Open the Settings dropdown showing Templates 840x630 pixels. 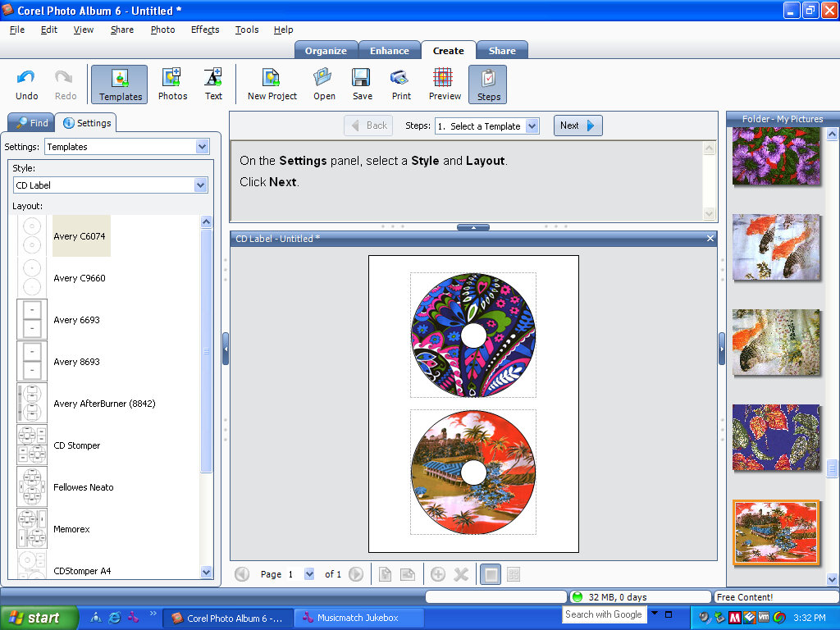[x=203, y=147]
